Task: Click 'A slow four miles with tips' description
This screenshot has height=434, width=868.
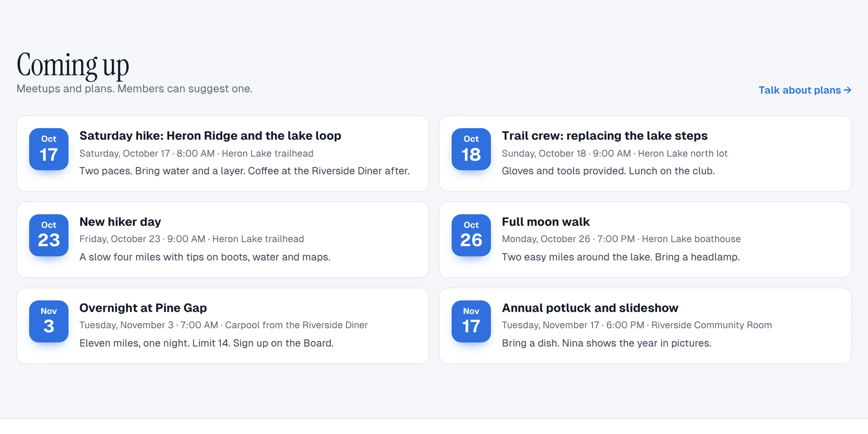Action: coord(205,257)
